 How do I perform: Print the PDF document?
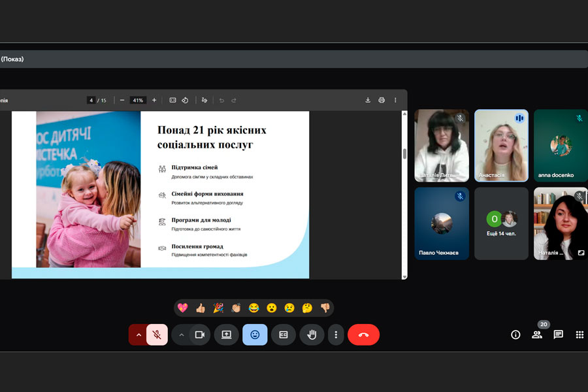click(382, 100)
